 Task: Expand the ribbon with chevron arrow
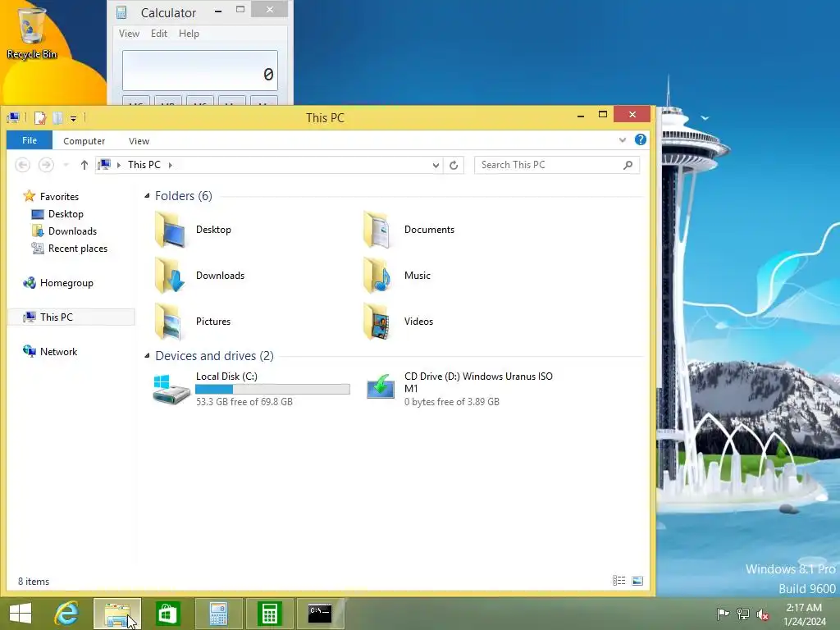pyautogui.click(x=622, y=140)
